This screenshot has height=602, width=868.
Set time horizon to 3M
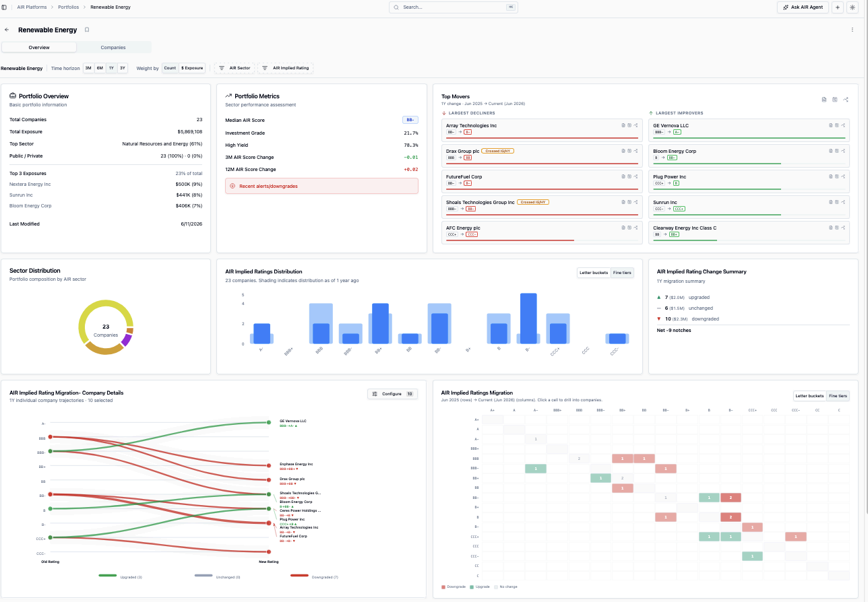[x=88, y=68]
